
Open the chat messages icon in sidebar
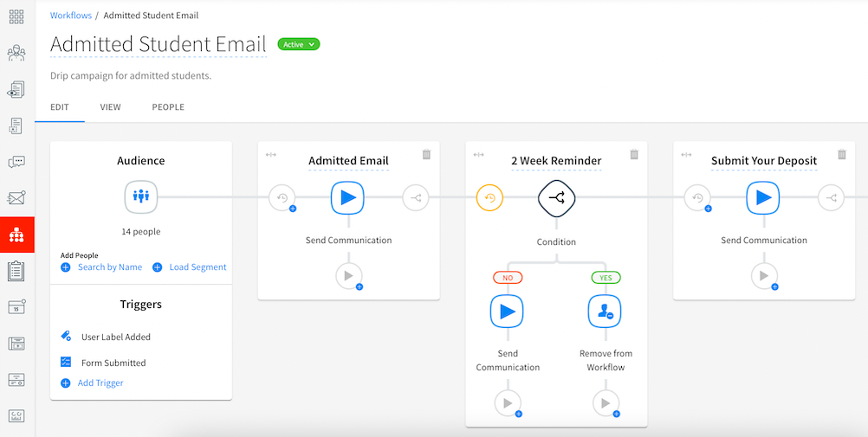[x=16, y=162]
